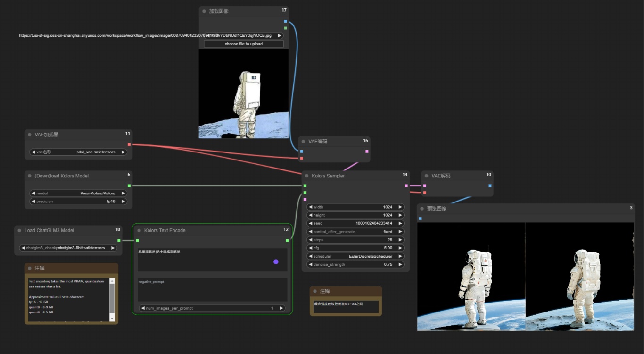Image resolution: width=644 pixels, height=354 pixels.
Task: Click node ID badge 14 on Kolors Sampler
Action: [x=405, y=175]
